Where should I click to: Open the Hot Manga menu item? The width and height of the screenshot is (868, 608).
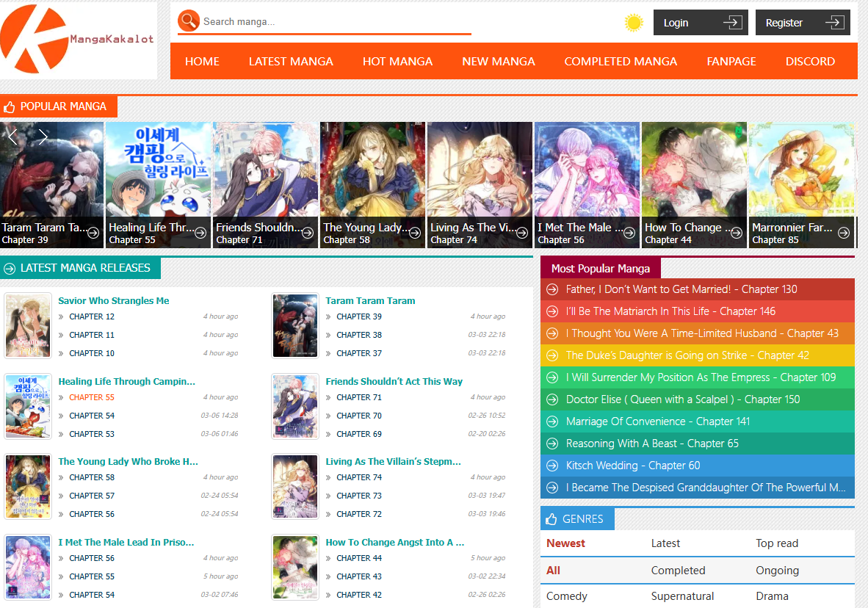pyautogui.click(x=397, y=62)
